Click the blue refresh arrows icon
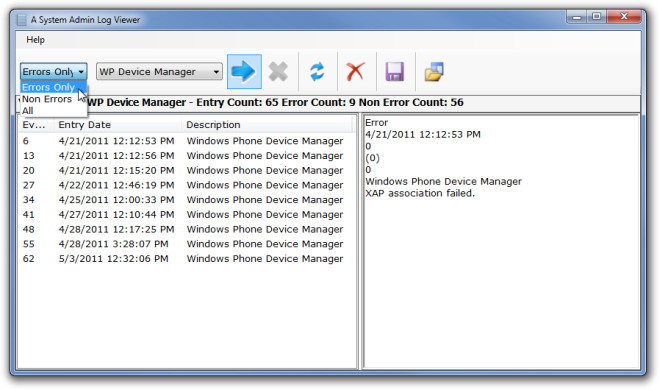660x390 pixels. pyautogui.click(x=317, y=72)
